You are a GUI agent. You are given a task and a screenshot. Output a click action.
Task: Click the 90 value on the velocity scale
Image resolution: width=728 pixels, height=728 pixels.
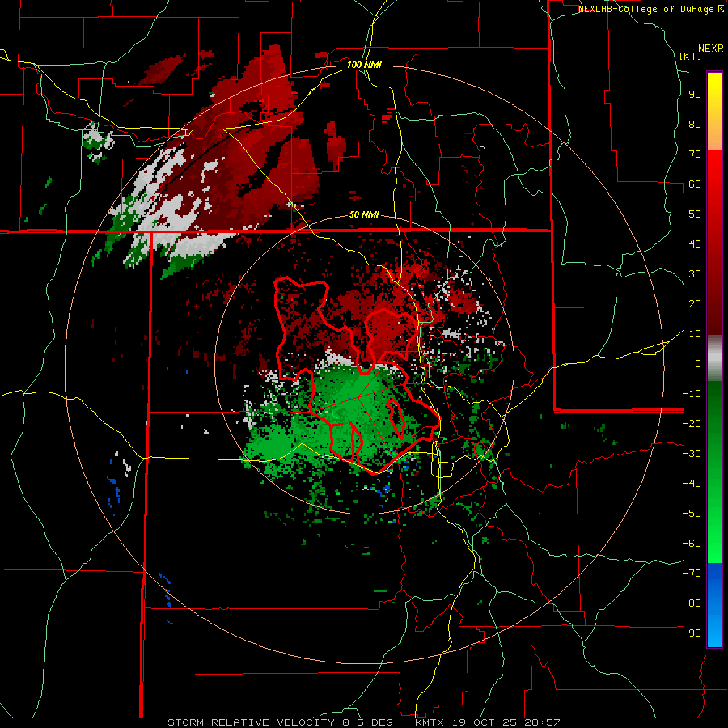(695, 95)
